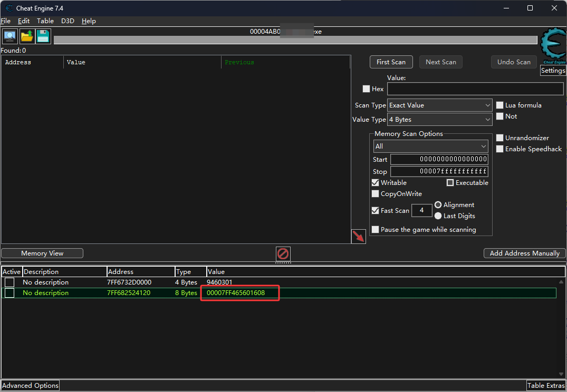This screenshot has height=392, width=567.
Task: Activate checkbox for address 7FF6732D0000
Action: (10, 282)
